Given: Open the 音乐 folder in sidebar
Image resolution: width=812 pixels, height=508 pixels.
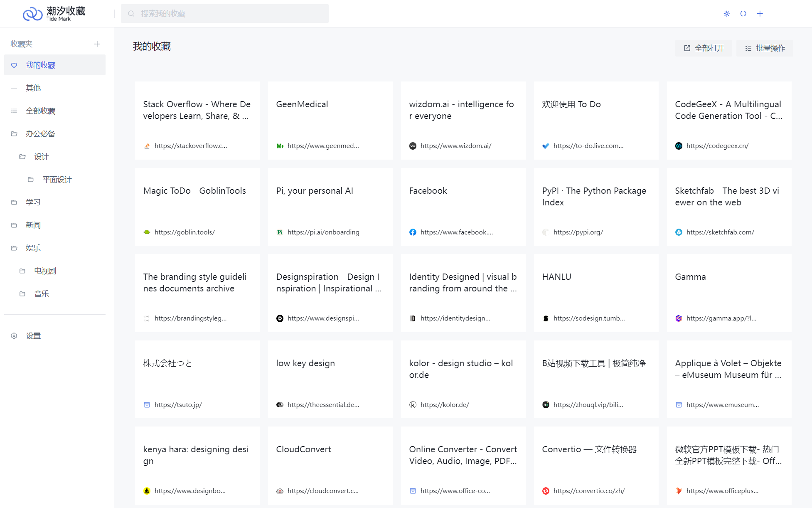Looking at the screenshot, I should (x=41, y=294).
